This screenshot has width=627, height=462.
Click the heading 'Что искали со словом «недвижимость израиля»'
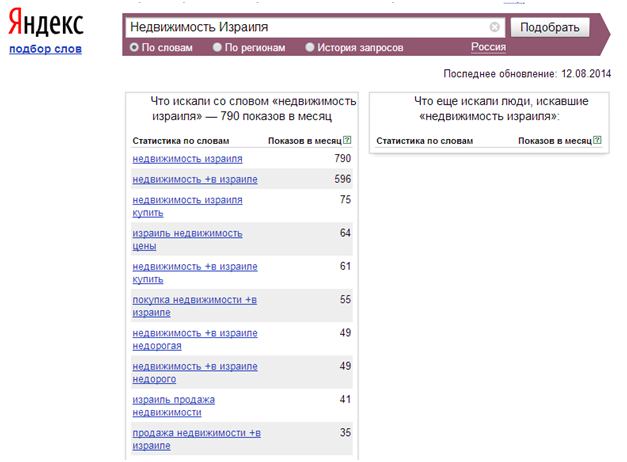click(x=253, y=108)
